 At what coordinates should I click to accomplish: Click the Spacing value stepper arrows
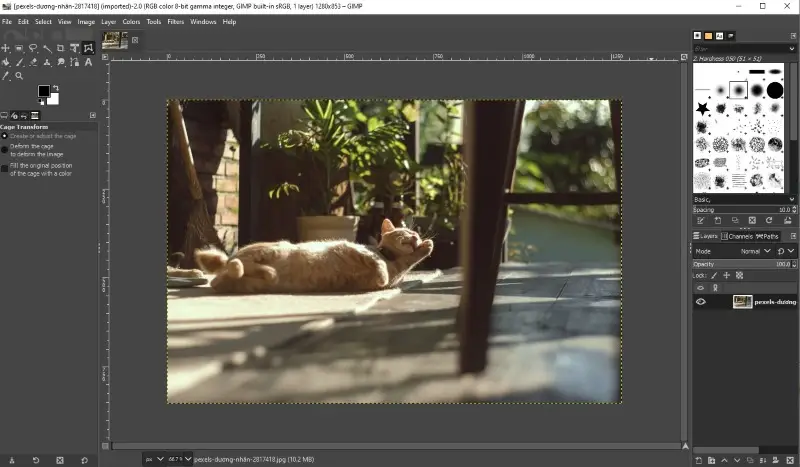(x=794, y=210)
